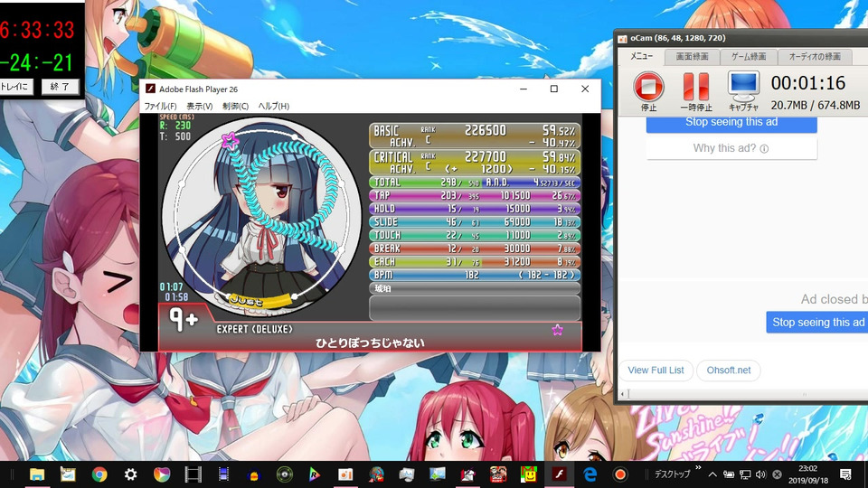Click lower Stop seeing this ad button
This screenshot has height=488, width=868.
[817, 322]
